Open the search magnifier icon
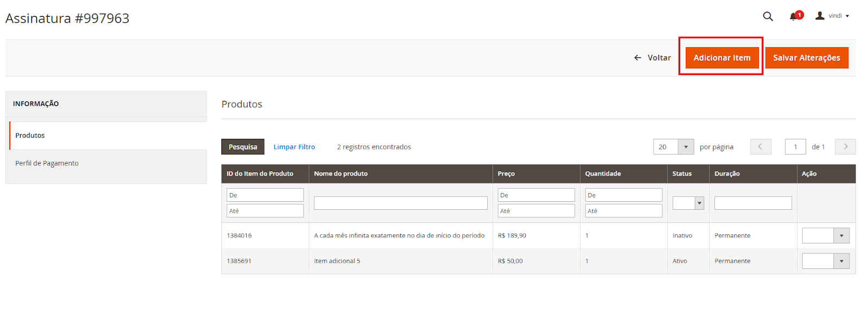Image resolution: width=868 pixels, height=315 pixels. tap(768, 16)
